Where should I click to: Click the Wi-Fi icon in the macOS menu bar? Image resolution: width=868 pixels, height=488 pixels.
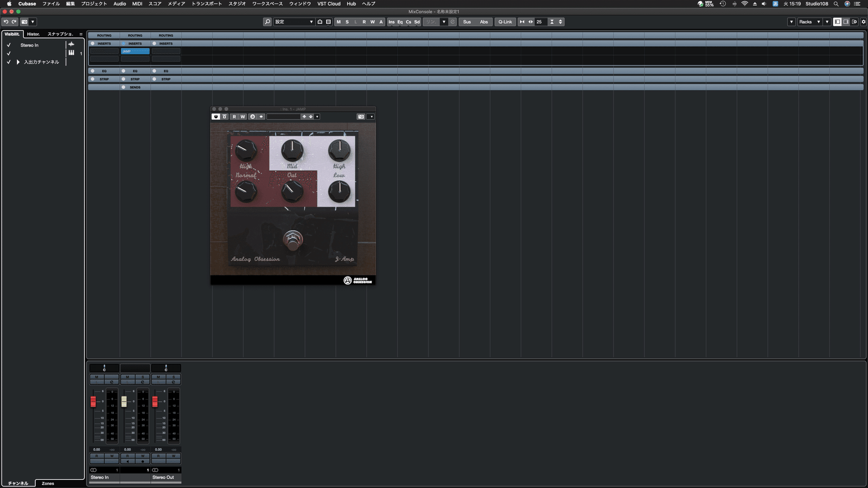(x=745, y=4)
